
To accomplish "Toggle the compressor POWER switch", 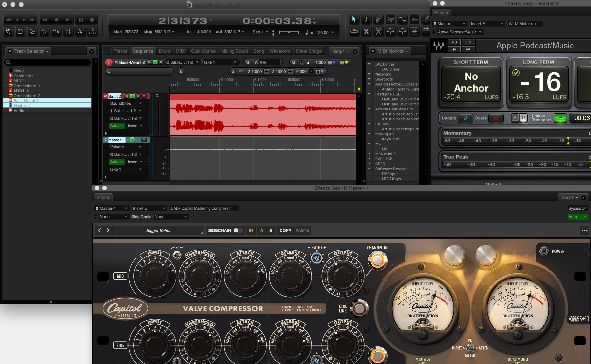I will (x=544, y=251).
